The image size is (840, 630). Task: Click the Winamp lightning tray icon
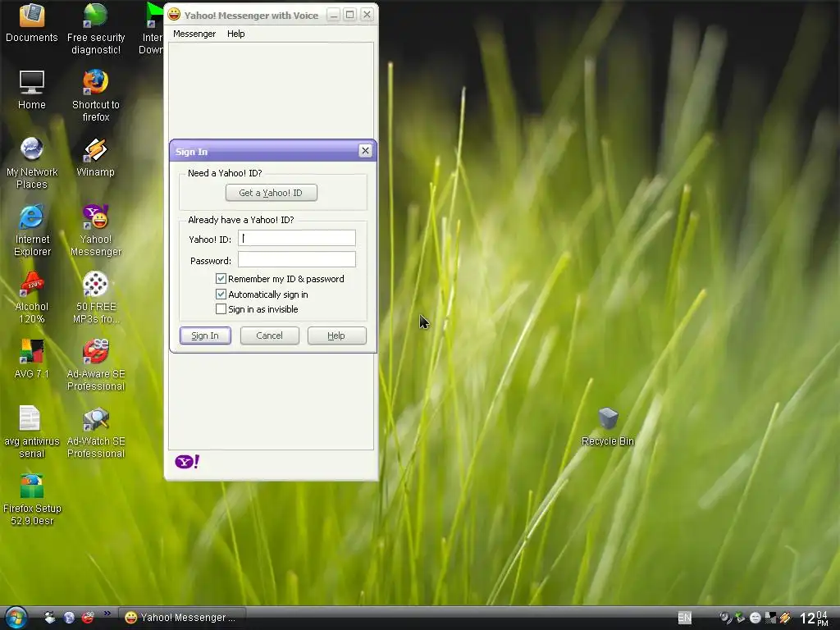pyautogui.click(x=785, y=618)
